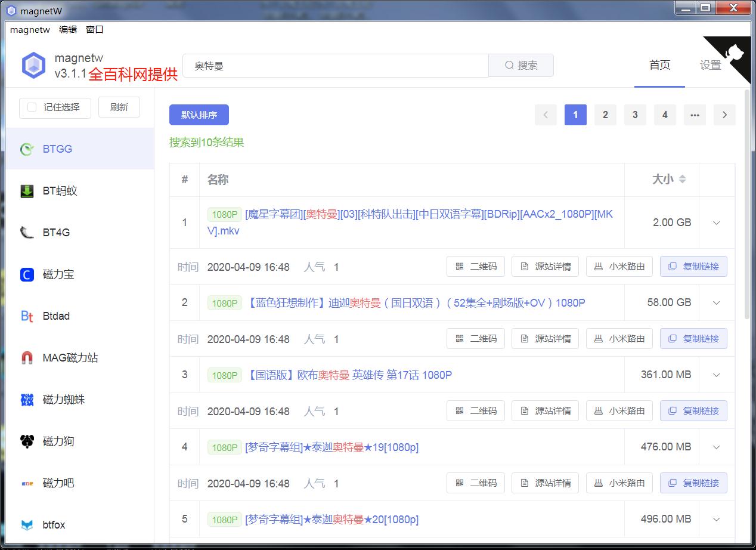Click the magnetW hexagon logo
Screen dimensions: 756x550
point(33,64)
